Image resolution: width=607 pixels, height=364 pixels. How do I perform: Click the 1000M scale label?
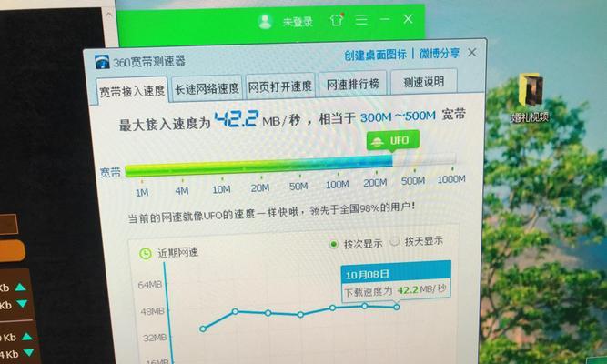(x=451, y=179)
